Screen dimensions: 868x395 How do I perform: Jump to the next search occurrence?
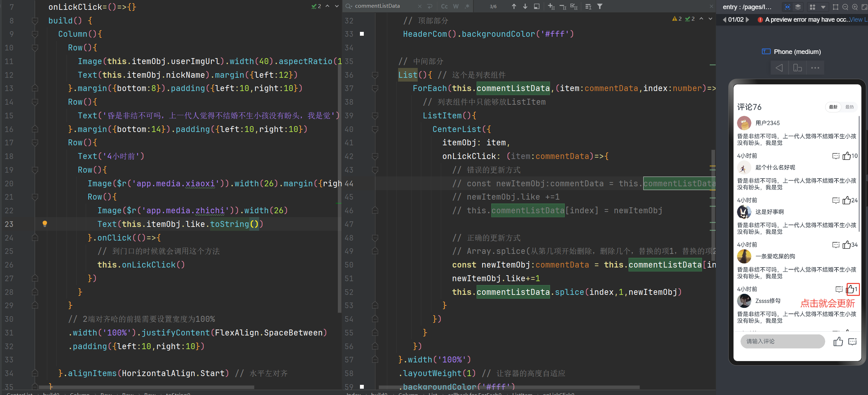coord(525,6)
